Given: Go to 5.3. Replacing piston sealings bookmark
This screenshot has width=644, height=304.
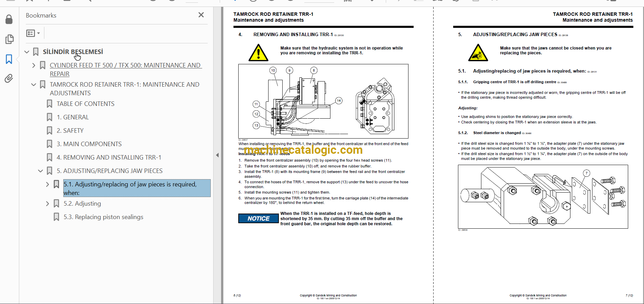Looking at the screenshot, I should coord(103,217).
